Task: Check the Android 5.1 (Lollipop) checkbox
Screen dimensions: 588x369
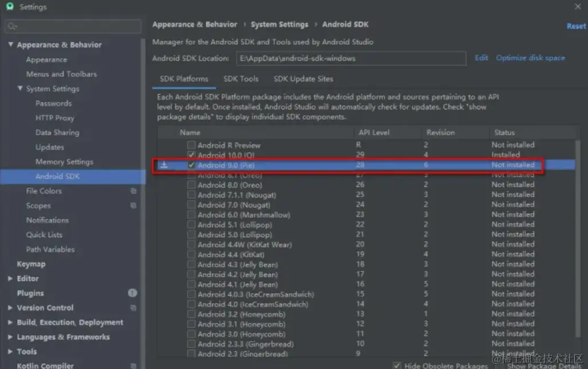Action: click(x=191, y=224)
